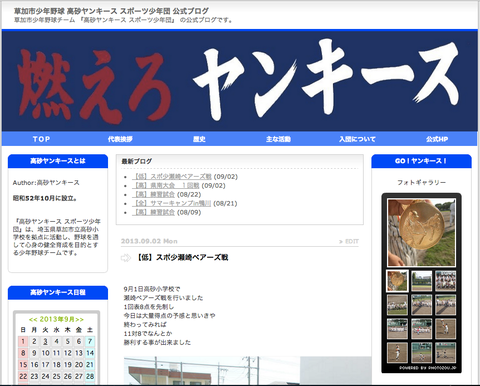Open the 主な活動 navigation item

coord(278,139)
